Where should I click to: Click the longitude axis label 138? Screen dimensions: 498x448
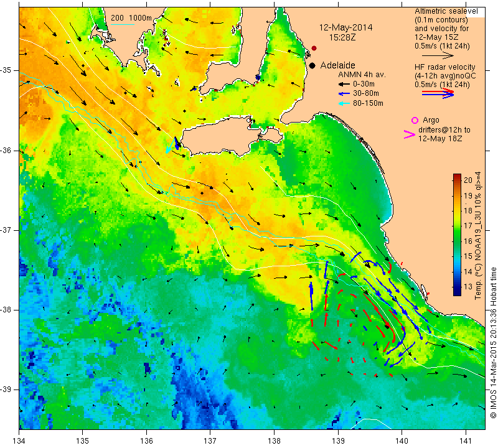(274, 441)
